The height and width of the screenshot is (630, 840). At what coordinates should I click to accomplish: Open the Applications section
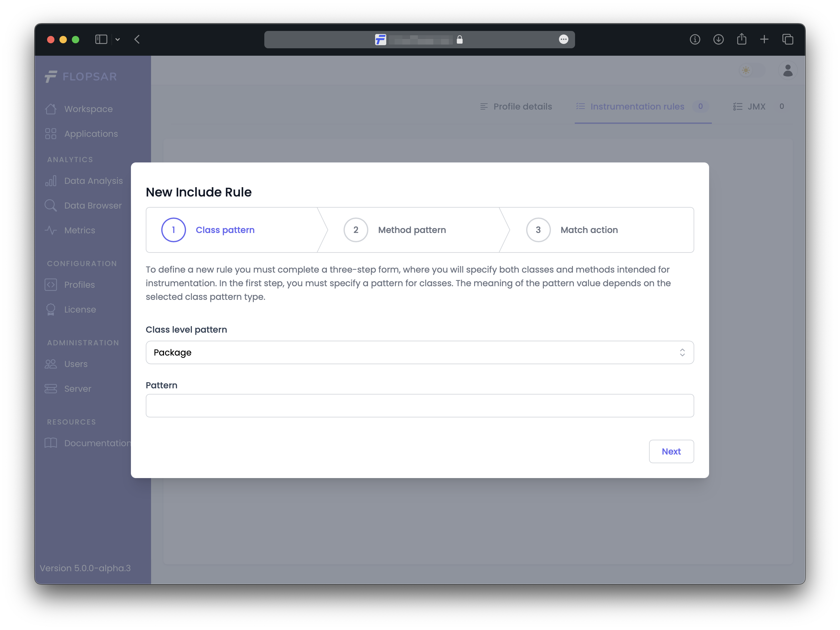[91, 134]
